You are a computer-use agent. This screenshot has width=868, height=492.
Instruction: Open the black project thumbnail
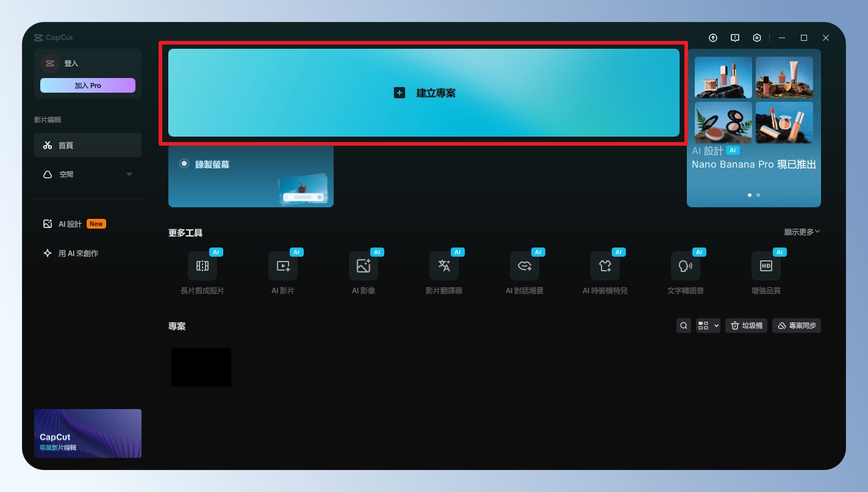tap(201, 367)
